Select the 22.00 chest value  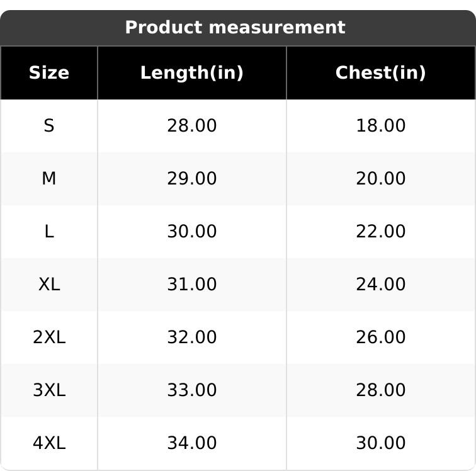[x=380, y=232]
